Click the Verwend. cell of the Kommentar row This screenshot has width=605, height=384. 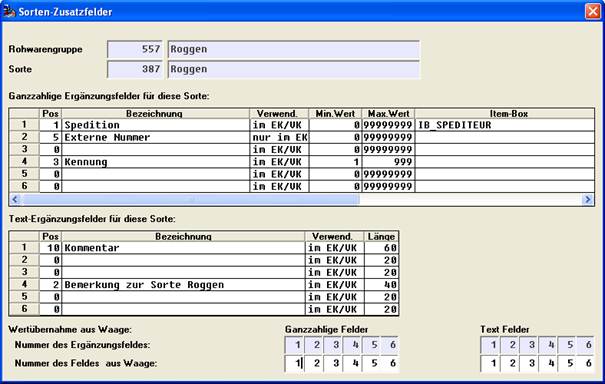(x=334, y=248)
